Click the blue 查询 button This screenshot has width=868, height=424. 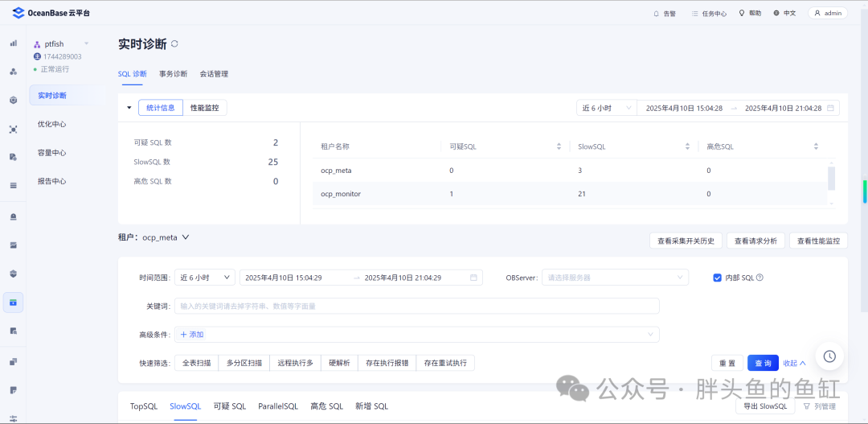click(763, 363)
